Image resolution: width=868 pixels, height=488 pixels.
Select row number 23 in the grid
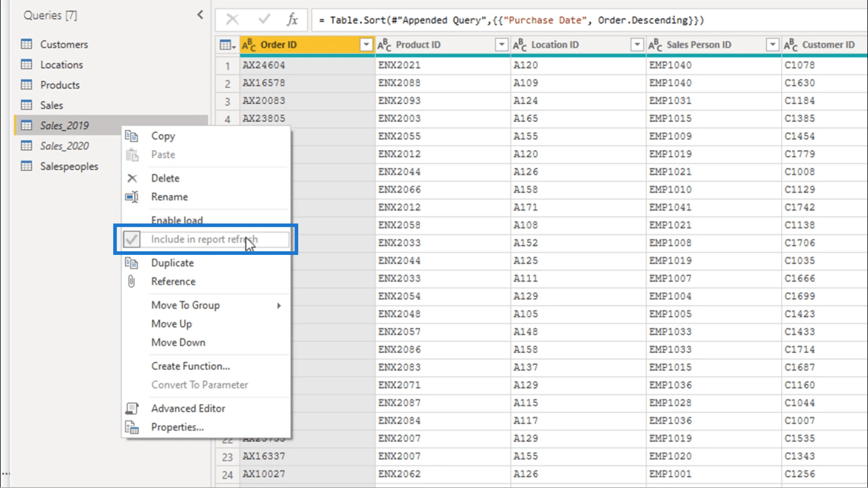(227, 457)
